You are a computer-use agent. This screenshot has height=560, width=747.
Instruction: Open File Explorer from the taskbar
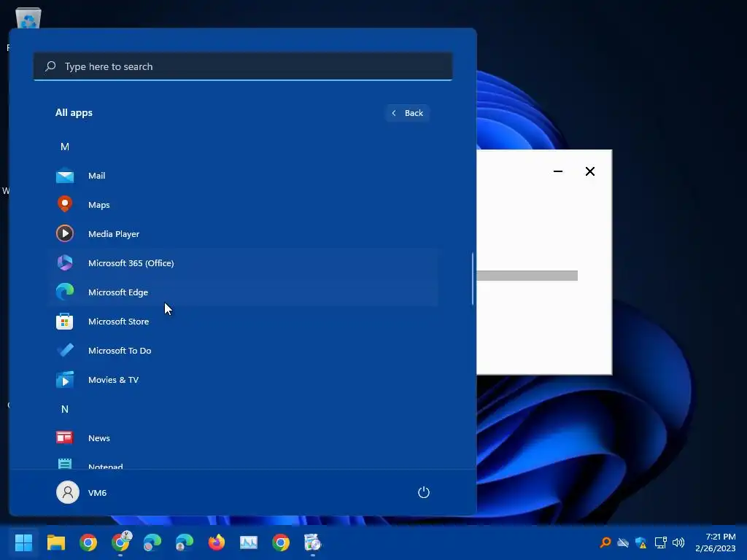(55, 542)
